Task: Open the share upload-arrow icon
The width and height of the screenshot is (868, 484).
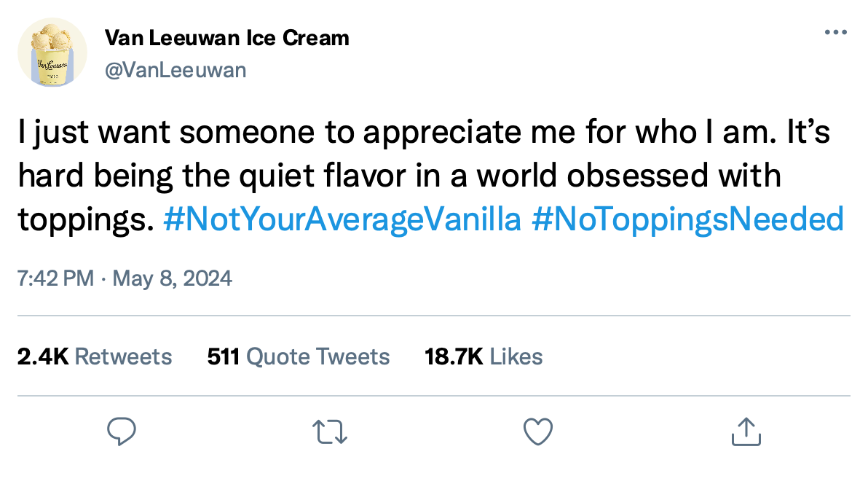Action: [746, 431]
